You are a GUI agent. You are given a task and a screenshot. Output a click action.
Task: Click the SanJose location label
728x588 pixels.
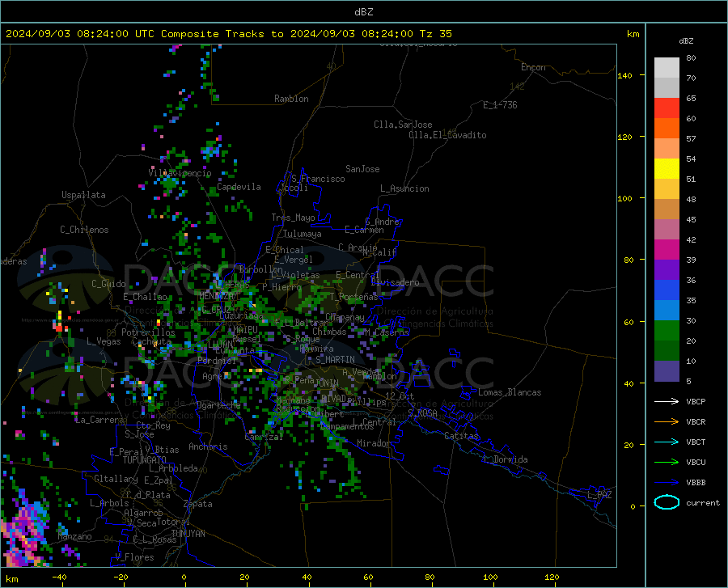pos(362,169)
